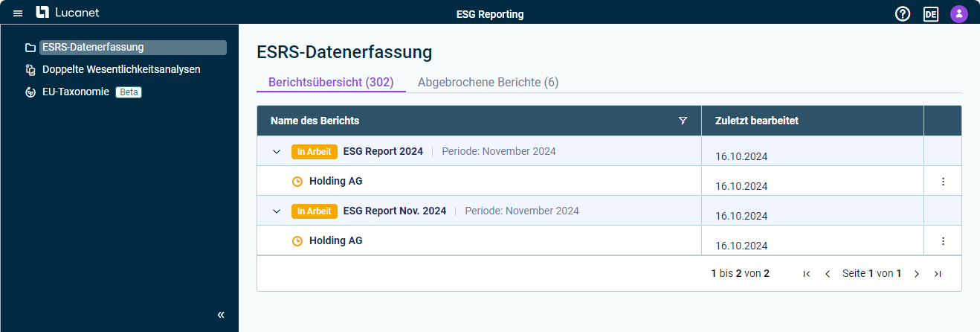Filter the Name des Berichts column

tap(683, 121)
